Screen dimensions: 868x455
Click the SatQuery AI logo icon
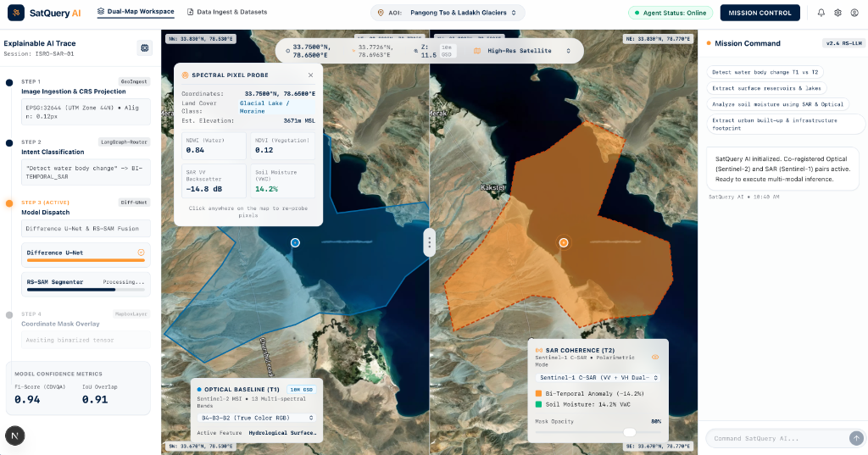point(15,12)
